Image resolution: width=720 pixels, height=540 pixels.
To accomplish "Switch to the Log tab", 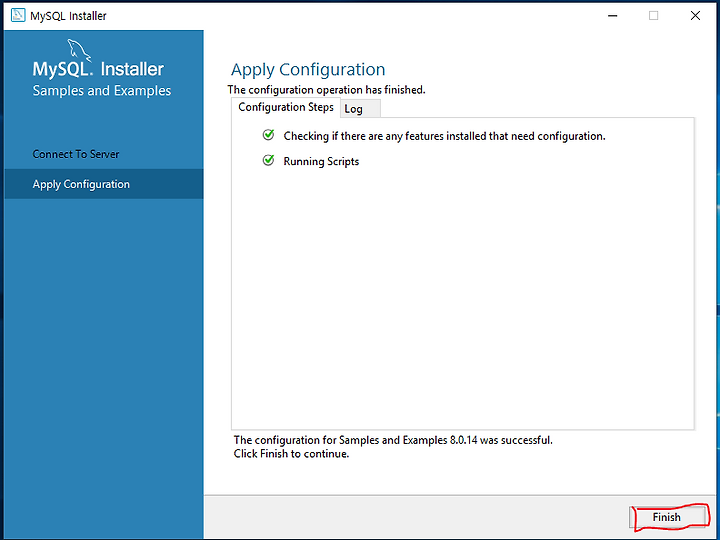I will point(361,109).
